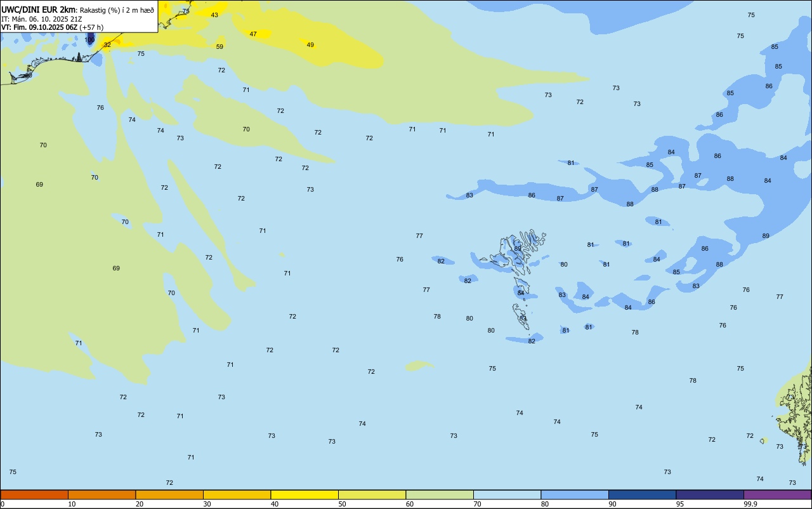812x509 pixels.
Task: Click the legend tick label '40'
Action: pyautogui.click(x=275, y=504)
